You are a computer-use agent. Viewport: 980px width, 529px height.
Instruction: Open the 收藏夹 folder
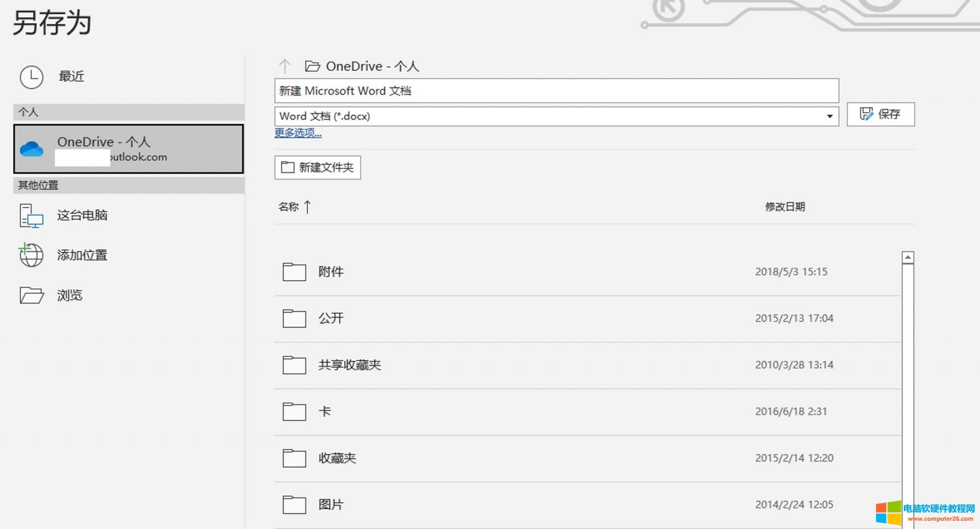point(337,458)
